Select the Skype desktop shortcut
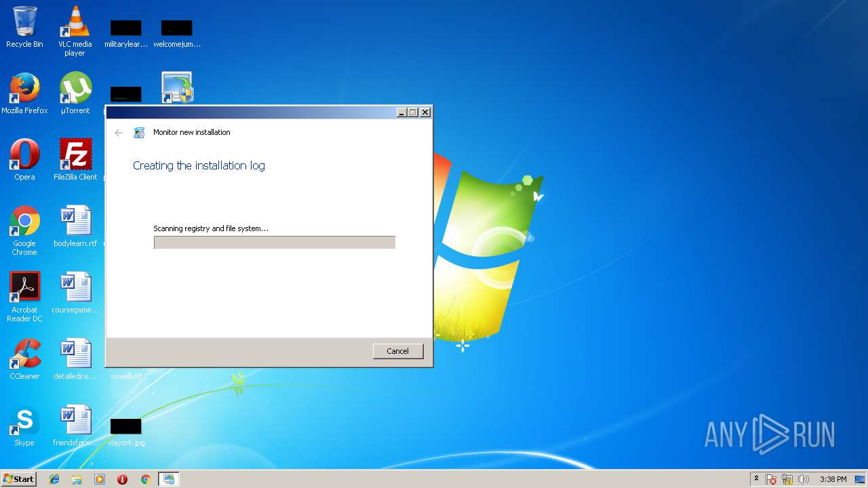The width and height of the screenshot is (868, 488). [x=24, y=426]
